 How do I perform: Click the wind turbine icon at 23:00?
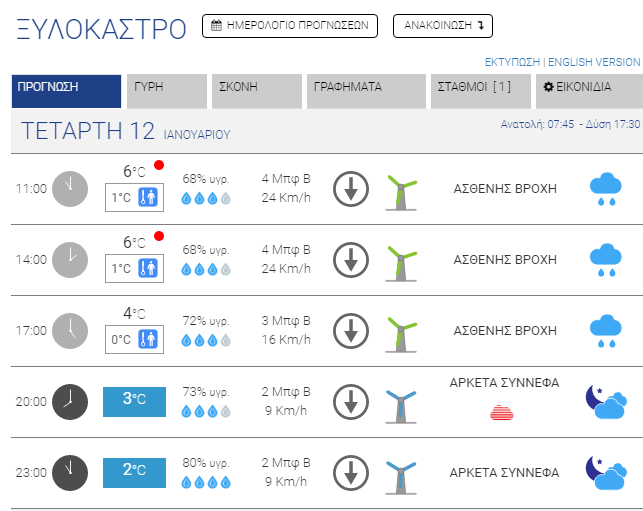click(x=401, y=472)
